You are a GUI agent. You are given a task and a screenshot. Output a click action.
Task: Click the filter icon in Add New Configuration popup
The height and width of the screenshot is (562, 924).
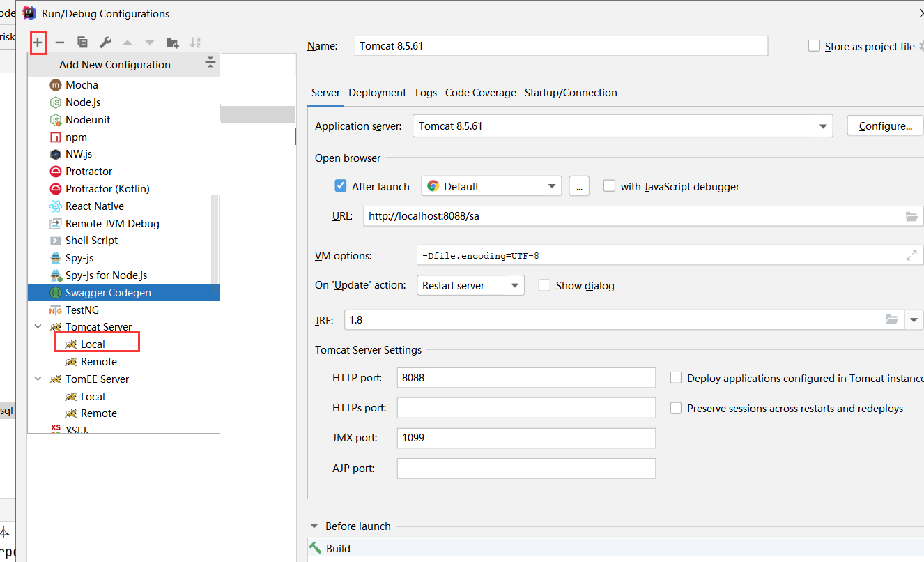coord(210,62)
